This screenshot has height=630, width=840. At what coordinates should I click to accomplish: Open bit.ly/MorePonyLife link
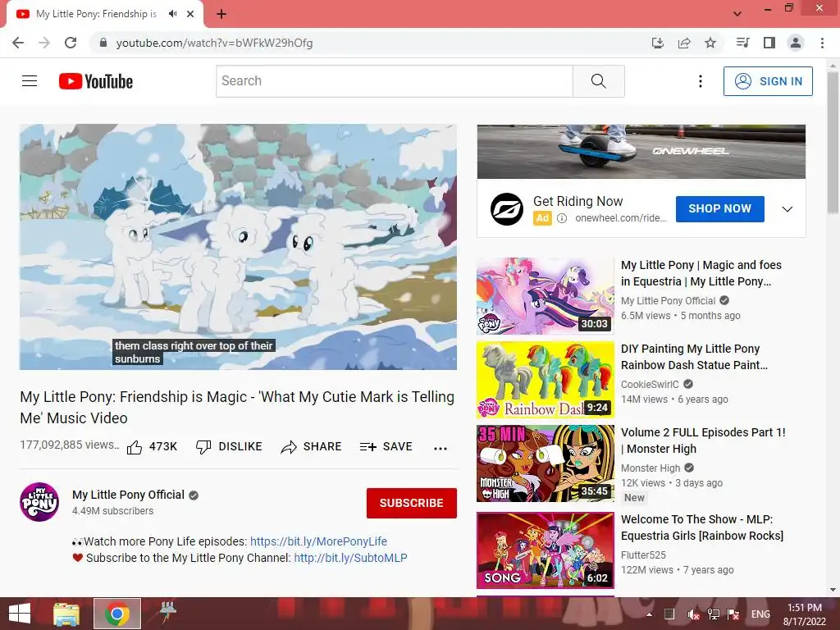click(x=318, y=541)
